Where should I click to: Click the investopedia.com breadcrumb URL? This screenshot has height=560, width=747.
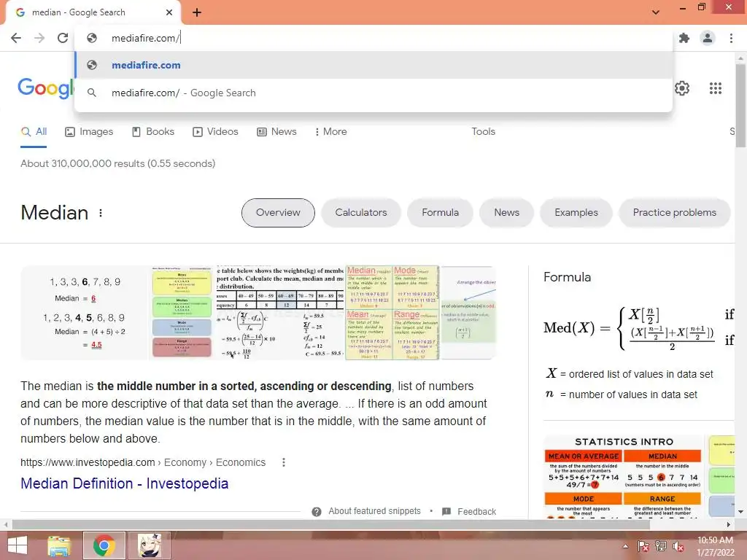pos(143,462)
